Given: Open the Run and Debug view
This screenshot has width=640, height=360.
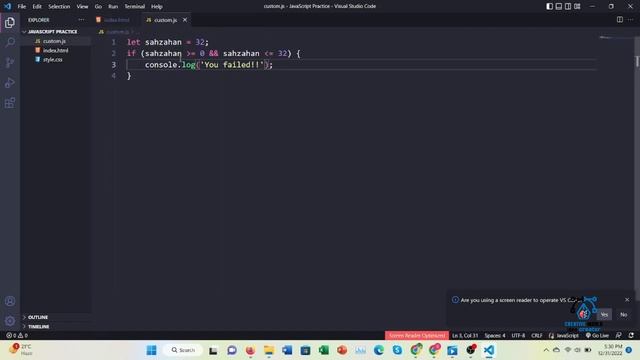Looking at the screenshot, I should [x=10, y=82].
